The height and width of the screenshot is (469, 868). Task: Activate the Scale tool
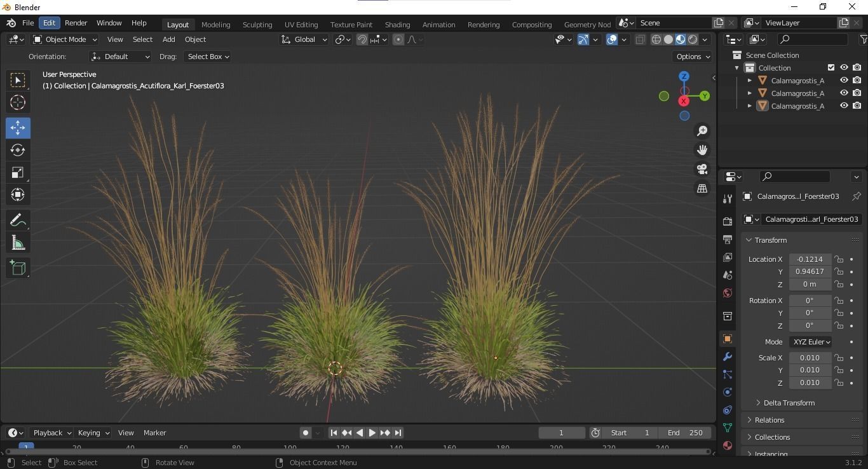[18, 172]
